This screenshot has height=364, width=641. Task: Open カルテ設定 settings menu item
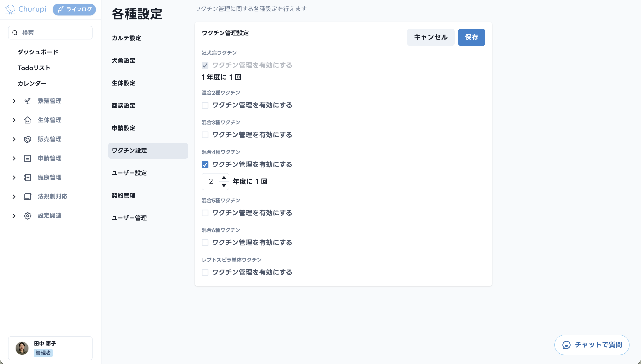(x=148, y=38)
